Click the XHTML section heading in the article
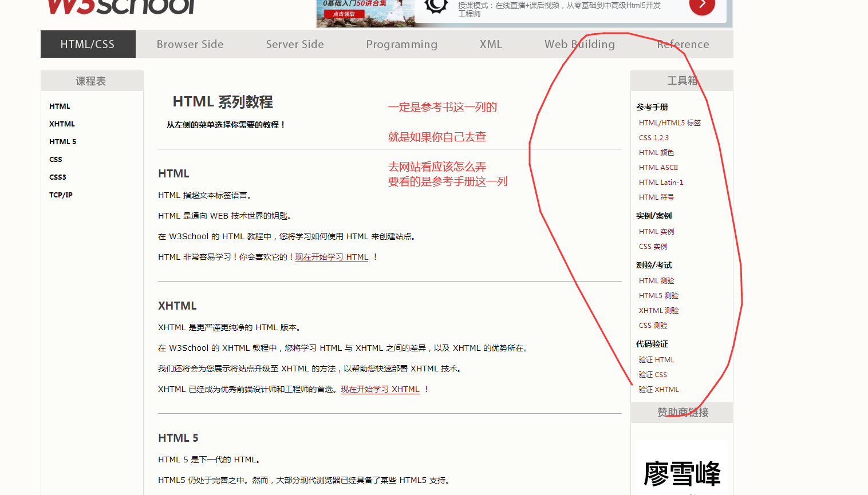868x495 pixels. coord(177,306)
